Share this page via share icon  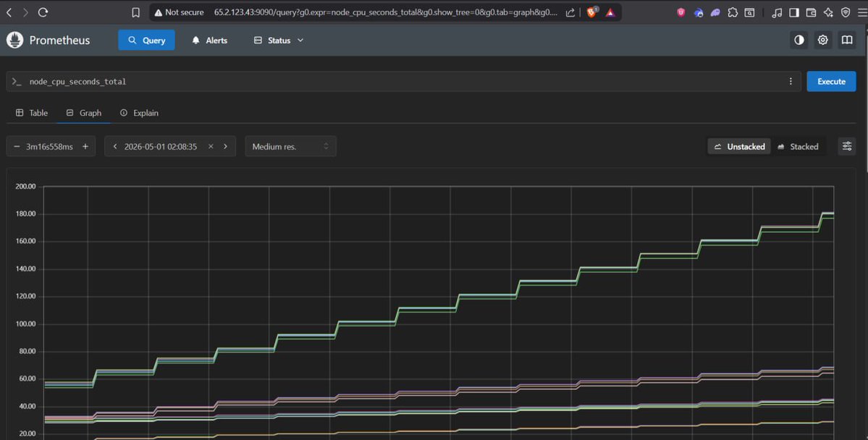(x=570, y=12)
